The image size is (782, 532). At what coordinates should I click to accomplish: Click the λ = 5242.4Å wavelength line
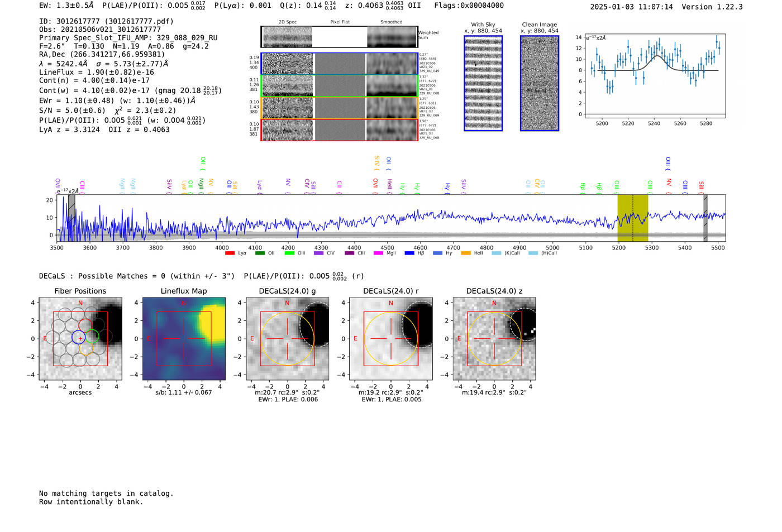tap(104, 64)
